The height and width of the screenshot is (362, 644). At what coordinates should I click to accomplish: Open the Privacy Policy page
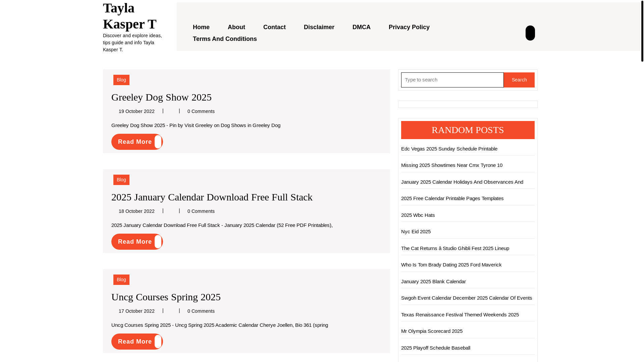click(409, 27)
